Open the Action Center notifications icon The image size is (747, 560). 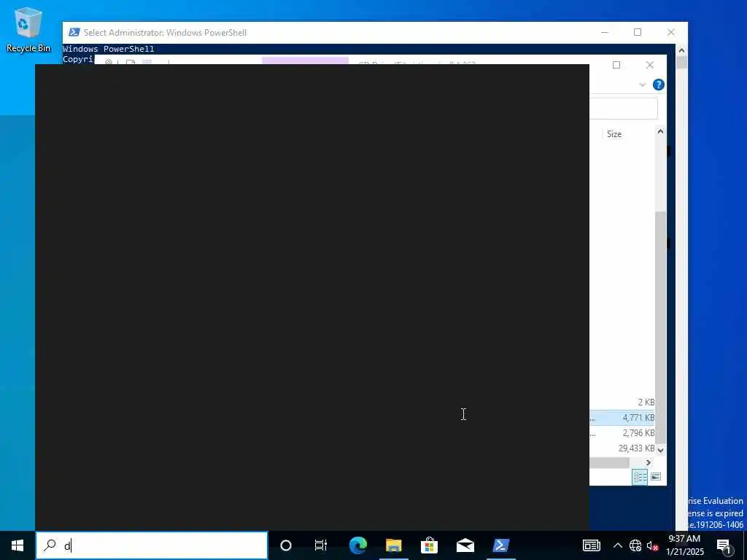click(724, 545)
